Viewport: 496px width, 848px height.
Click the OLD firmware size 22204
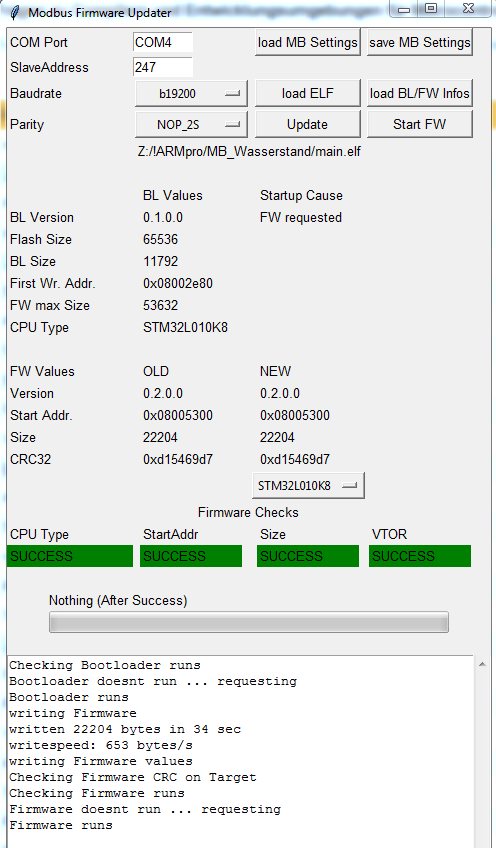click(x=160, y=437)
